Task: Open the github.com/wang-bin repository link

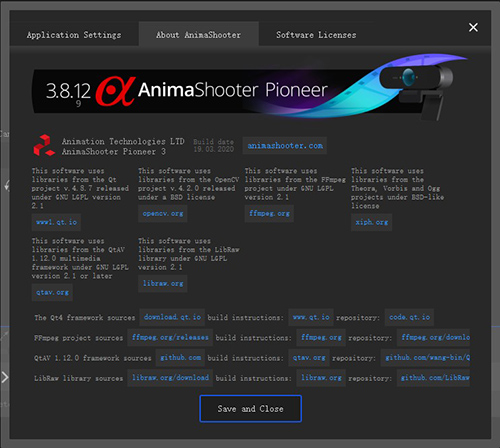Action: tap(425, 358)
